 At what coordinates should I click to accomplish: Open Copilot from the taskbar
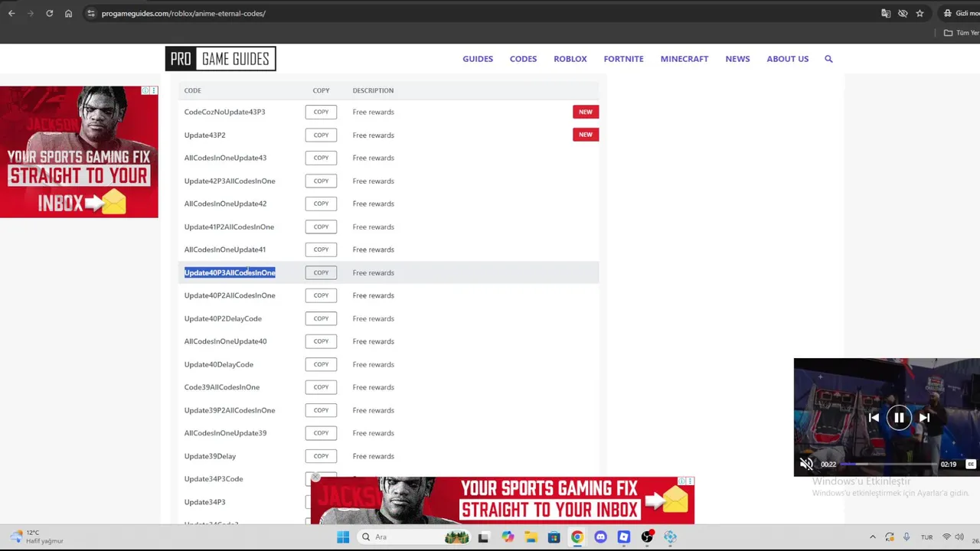[x=507, y=537]
